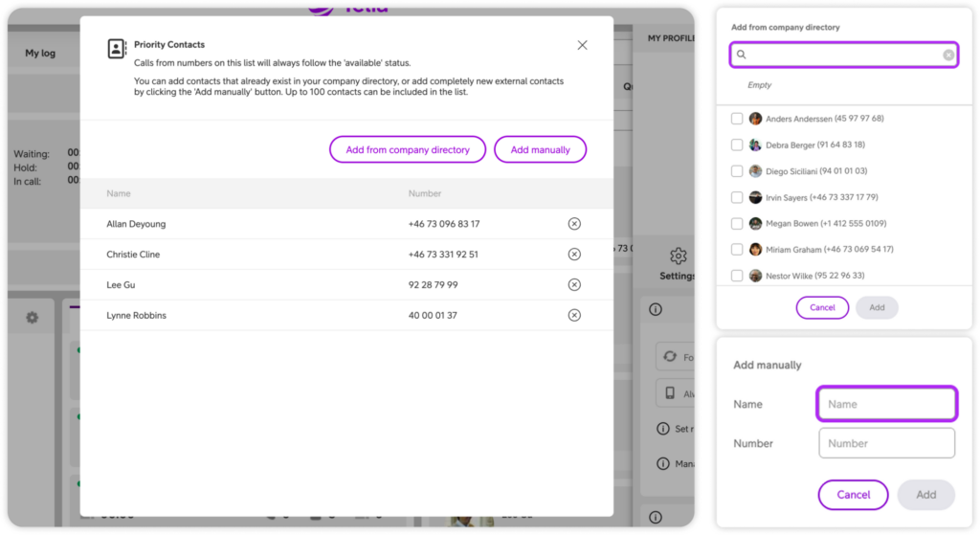Remove Lynne Robbins from the list

[x=574, y=315]
